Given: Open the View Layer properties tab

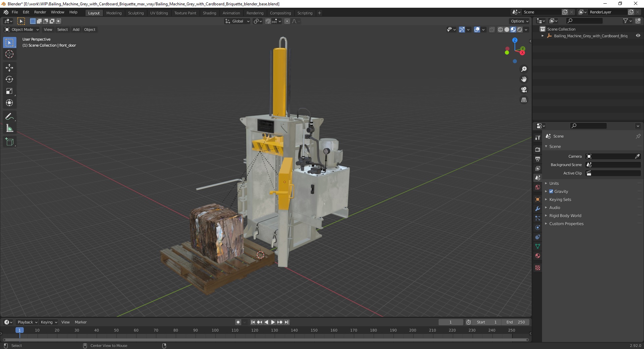Looking at the screenshot, I should pyautogui.click(x=538, y=168).
